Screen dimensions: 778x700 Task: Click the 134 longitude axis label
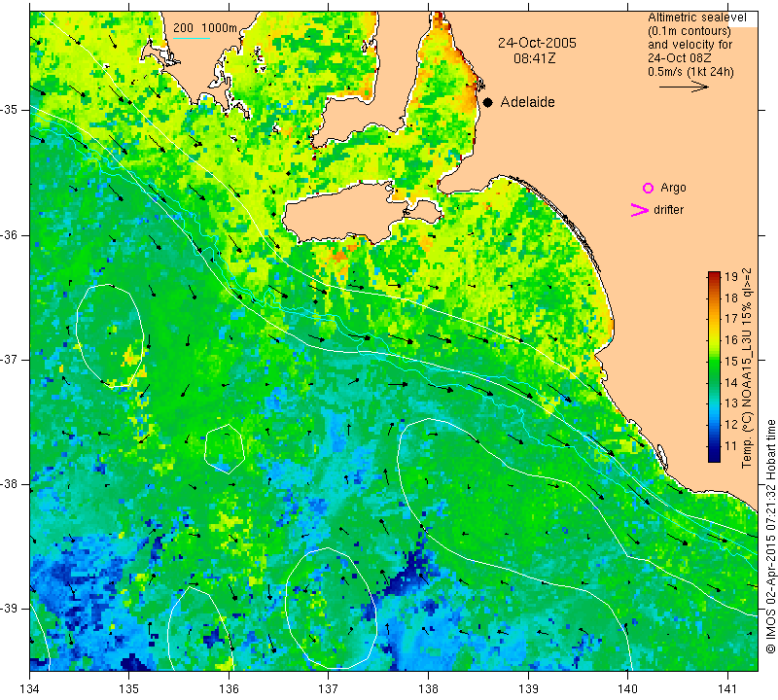30,688
